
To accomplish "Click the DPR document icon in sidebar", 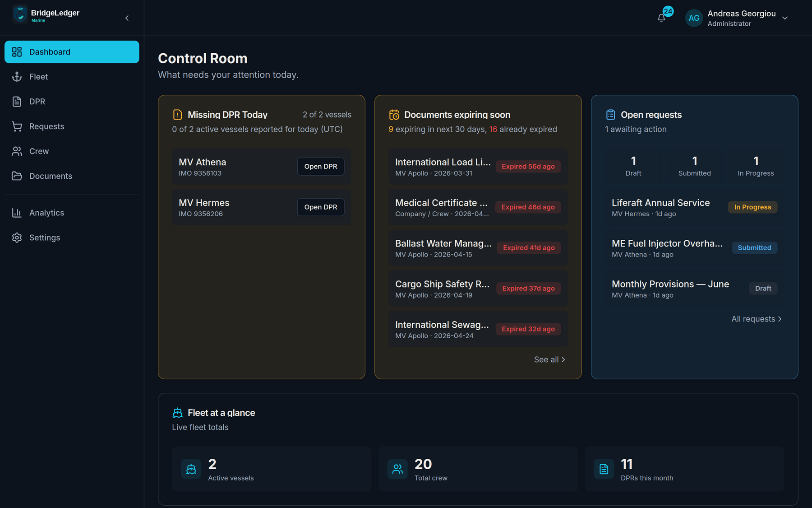I will pos(17,102).
